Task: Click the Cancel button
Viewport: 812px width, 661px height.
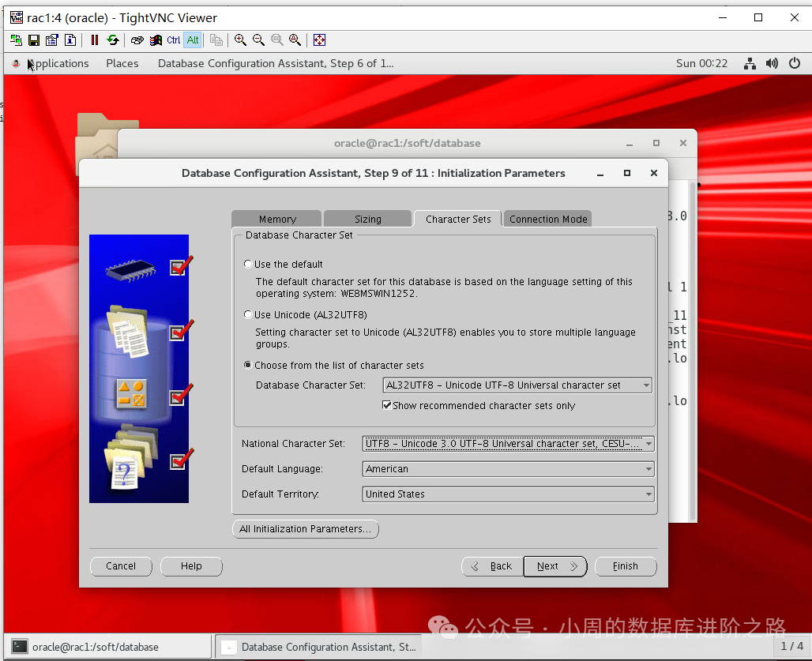Action: point(121,565)
